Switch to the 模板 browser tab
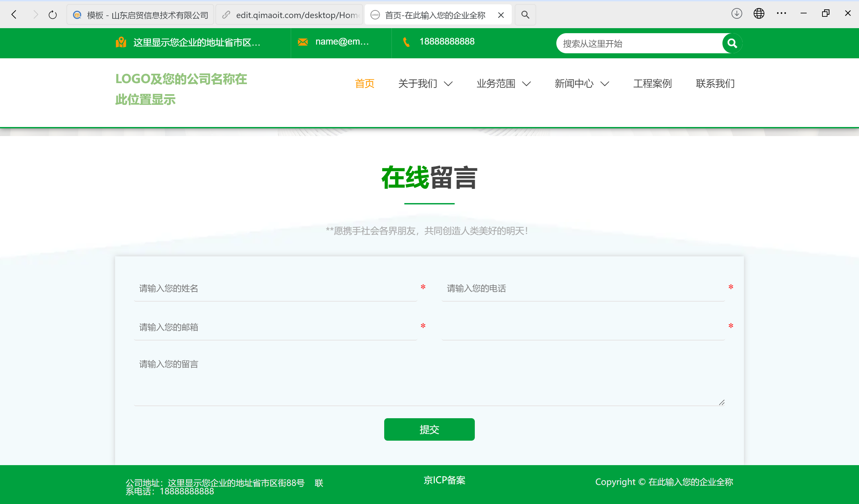 (x=140, y=15)
